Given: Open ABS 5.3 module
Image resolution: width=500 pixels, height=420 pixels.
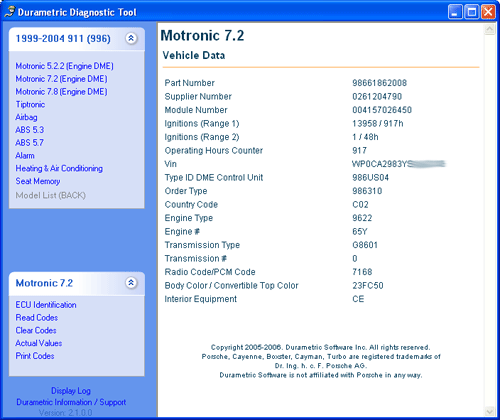Looking at the screenshot, I should pos(29,130).
